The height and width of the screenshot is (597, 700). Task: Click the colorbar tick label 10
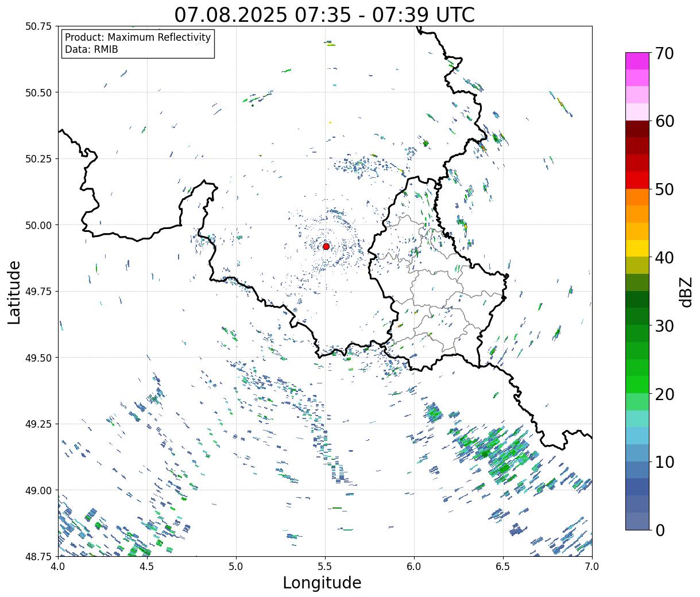click(664, 462)
